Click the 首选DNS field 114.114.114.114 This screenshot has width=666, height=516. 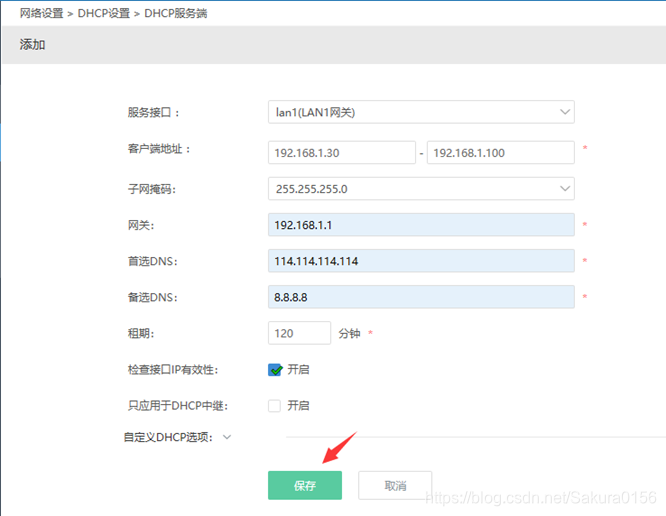(421, 261)
